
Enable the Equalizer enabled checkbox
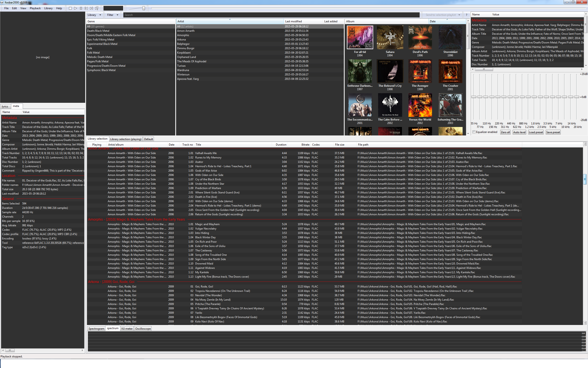(x=474, y=132)
